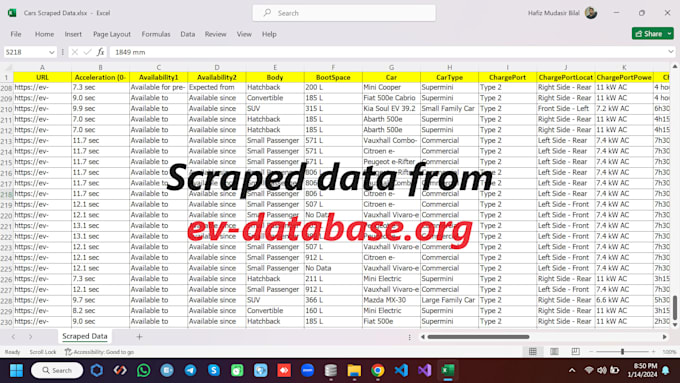Click the title bar Search box
The height and width of the screenshot is (383, 680).
(344, 13)
